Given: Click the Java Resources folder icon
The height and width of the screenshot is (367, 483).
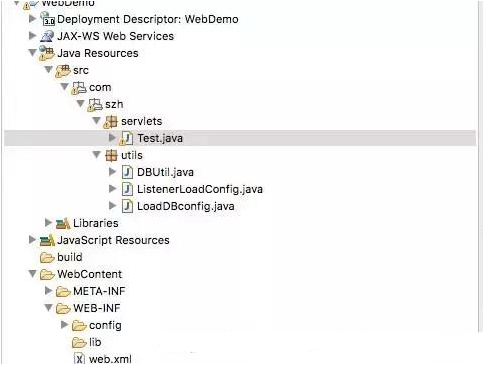Looking at the screenshot, I should 47,53.
